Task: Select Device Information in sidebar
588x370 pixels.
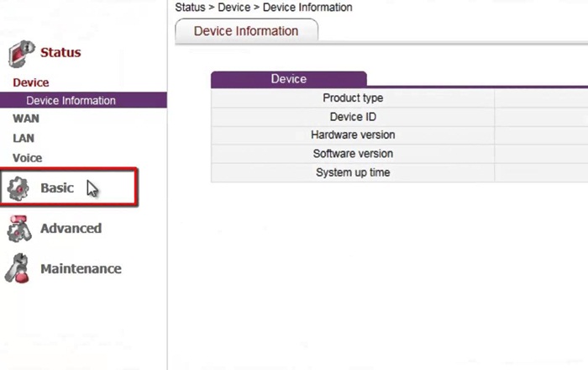Action: [x=83, y=100]
